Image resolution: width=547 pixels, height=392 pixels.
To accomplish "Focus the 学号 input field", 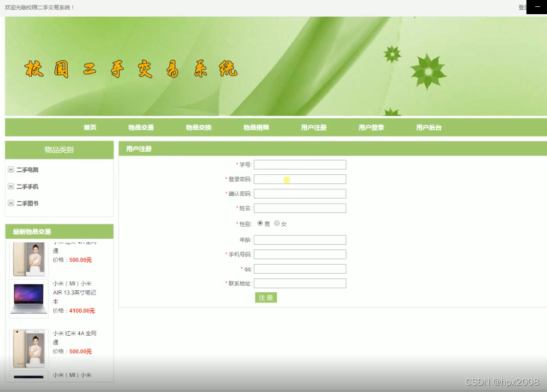I will tap(300, 164).
